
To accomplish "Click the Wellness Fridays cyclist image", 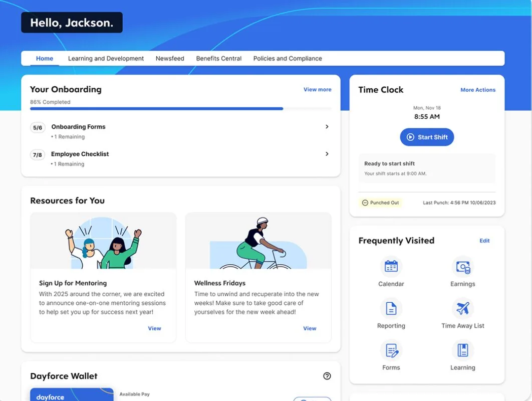I will point(258,241).
